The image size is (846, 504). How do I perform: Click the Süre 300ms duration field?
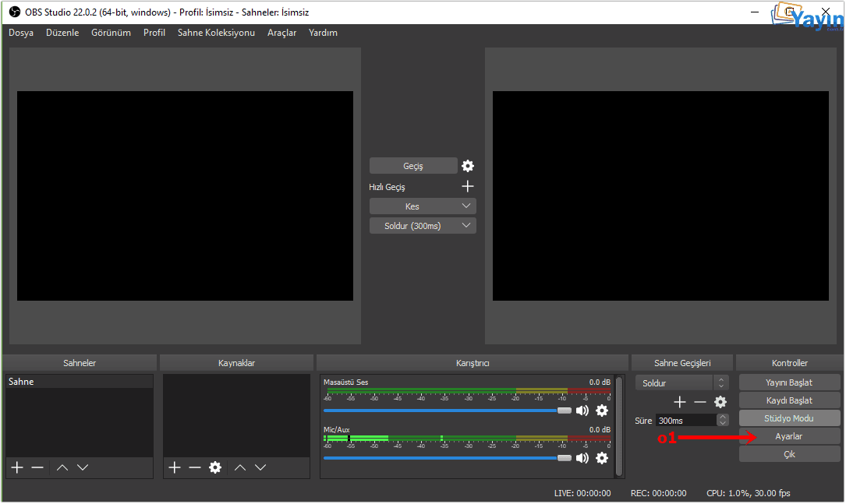(687, 421)
